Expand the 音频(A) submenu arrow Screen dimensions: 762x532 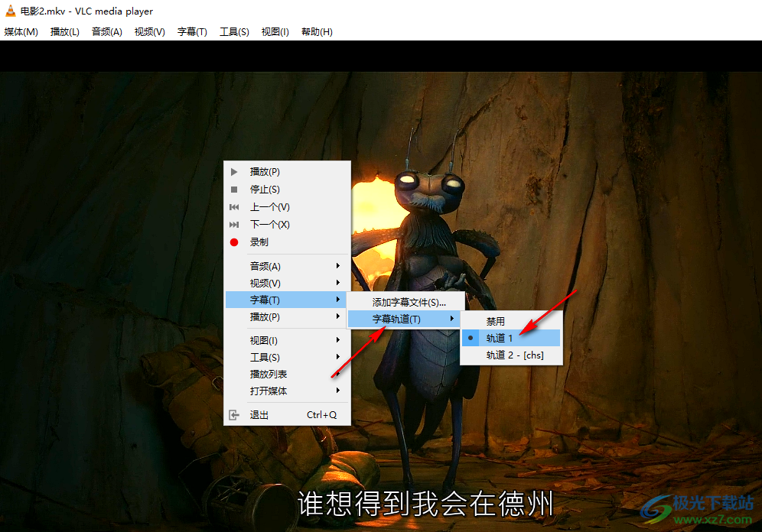(337, 266)
